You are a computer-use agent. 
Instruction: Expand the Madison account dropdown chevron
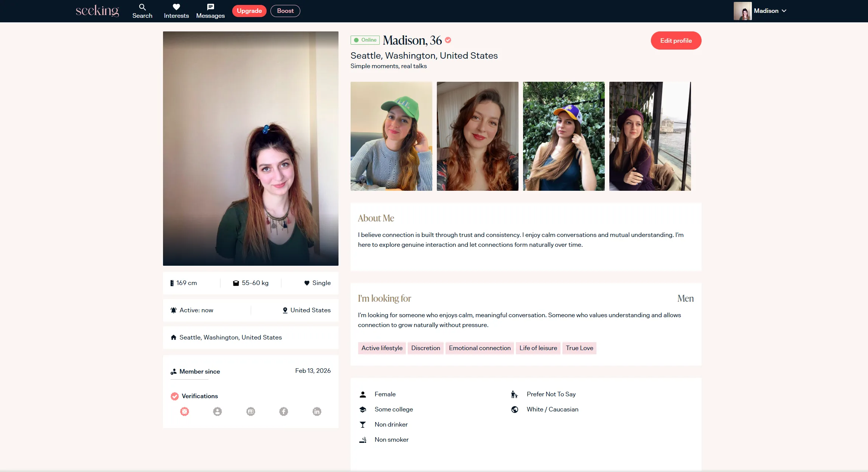coord(784,11)
